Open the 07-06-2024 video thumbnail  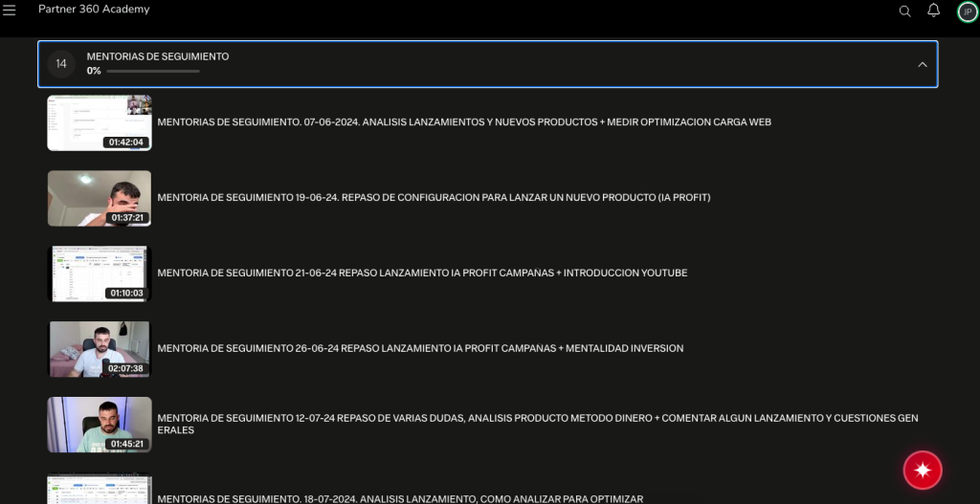(x=100, y=123)
